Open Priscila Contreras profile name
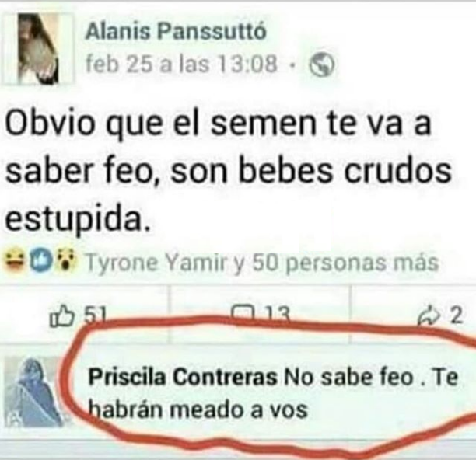476x460 pixels. click(x=183, y=378)
